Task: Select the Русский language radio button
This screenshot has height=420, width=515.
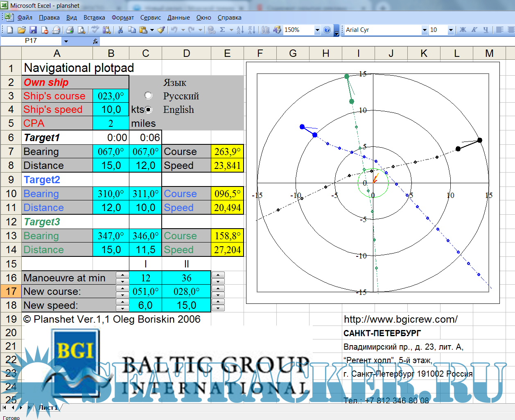Action: (x=148, y=96)
